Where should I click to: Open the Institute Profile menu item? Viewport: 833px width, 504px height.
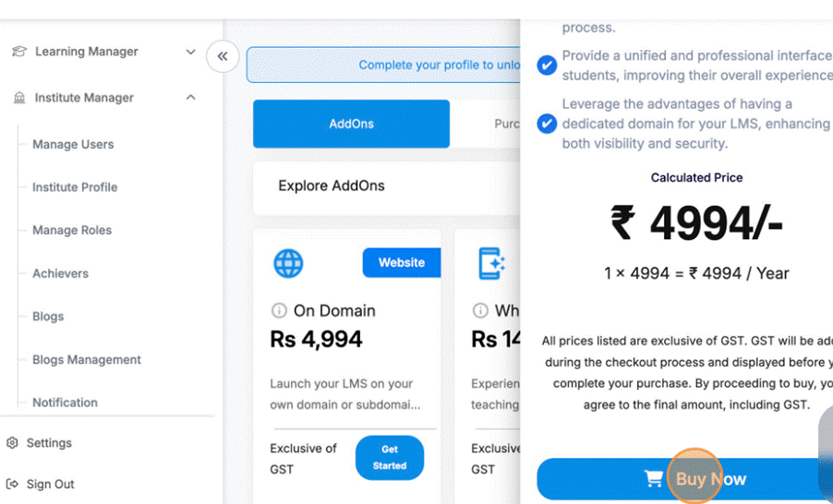pyautogui.click(x=75, y=187)
